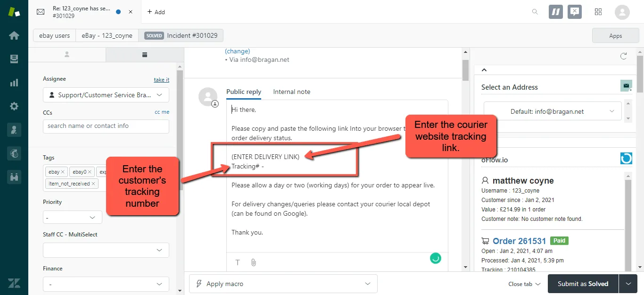Open the Finance dropdown
The image size is (644, 295).
(x=106, y=284)
